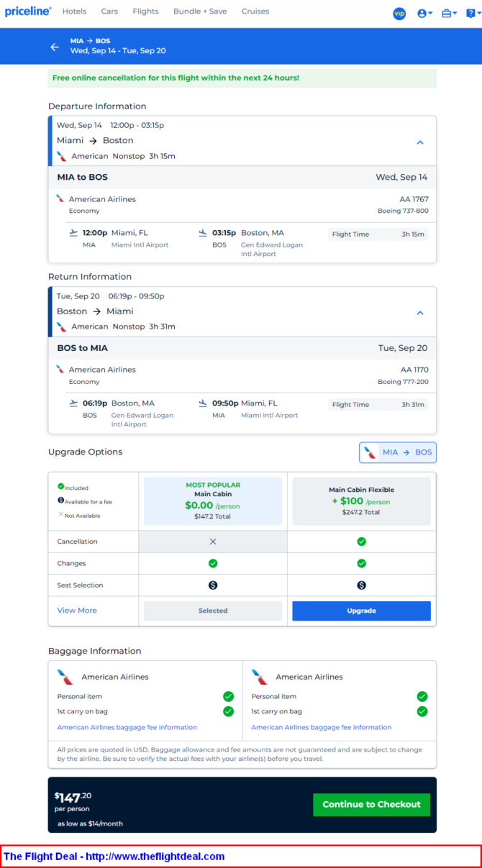482x868 pixels.
Task: Click the American logo in return summary
Action: point(62,326)
